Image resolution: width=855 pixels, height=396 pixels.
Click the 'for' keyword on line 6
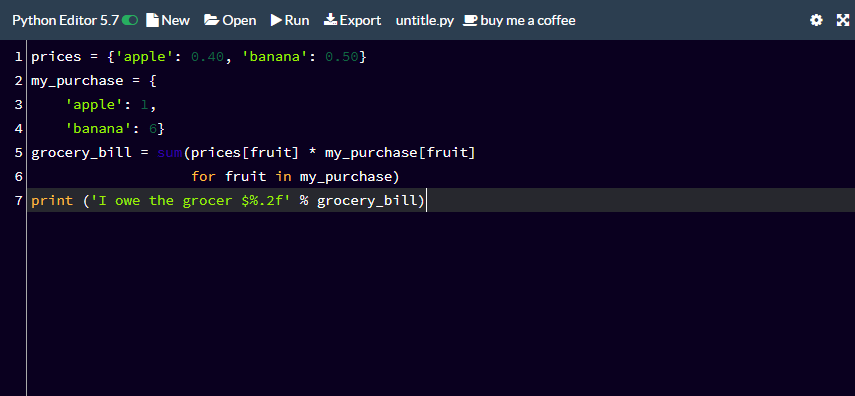[203, 177]
